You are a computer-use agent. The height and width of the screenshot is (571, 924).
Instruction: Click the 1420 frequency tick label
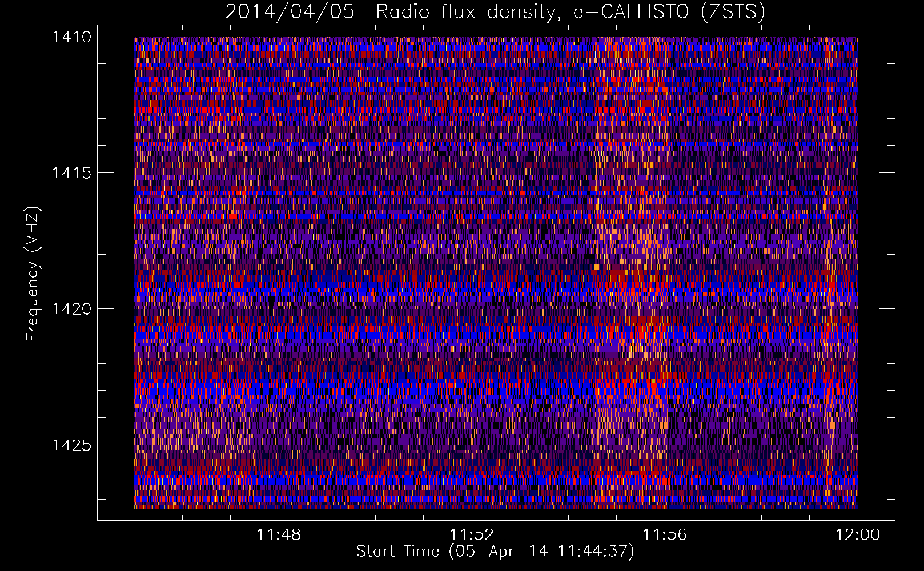pyautogui.click(x=71, y=309)
